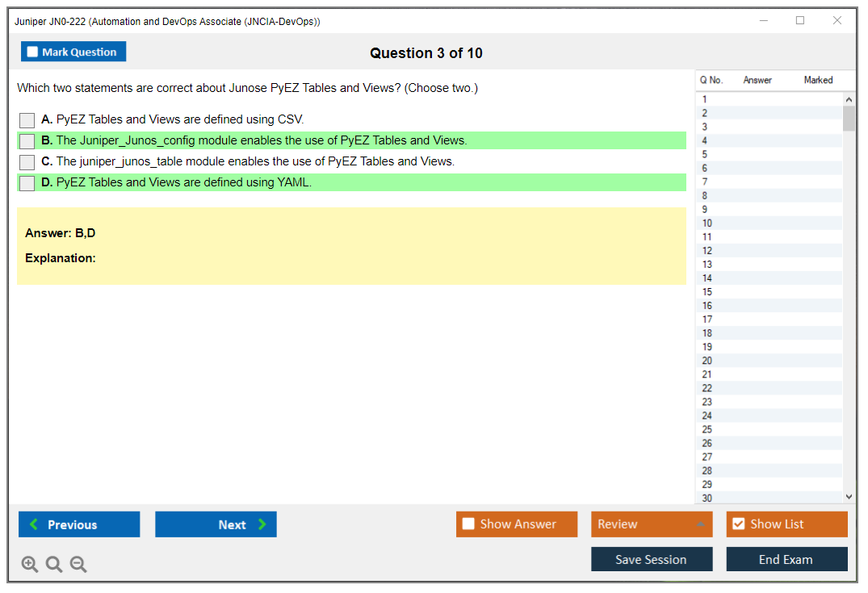Open the Review dropdown
The width and height of the screenshot is (868, 593).
coord(652,524)
